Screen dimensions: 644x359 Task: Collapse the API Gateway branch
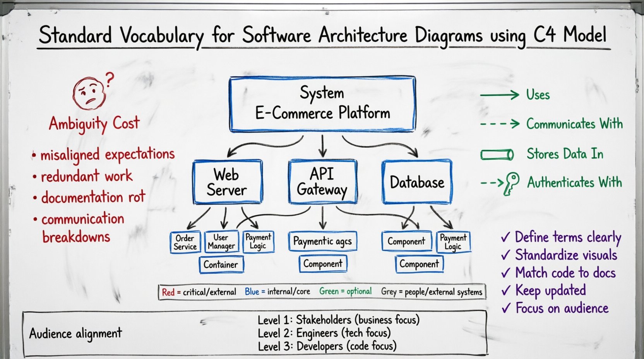point(322,181)
